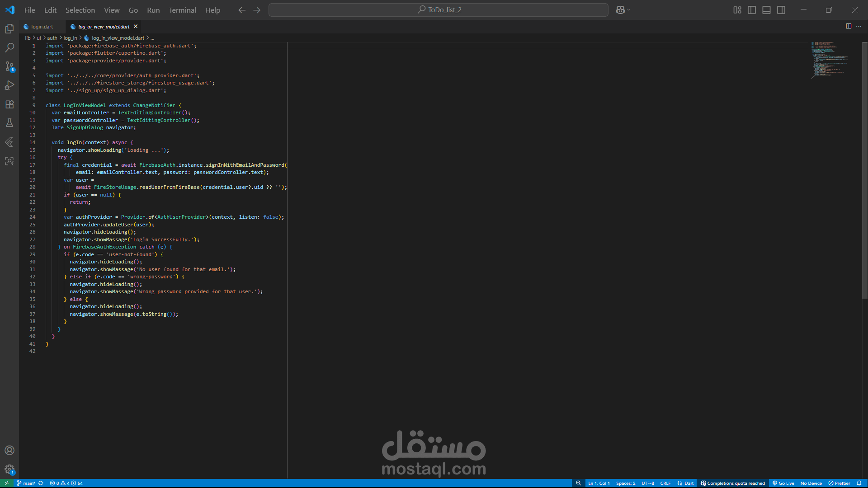
Task: Open the editor More Actions ellipsis menu
Action: (x=859, y=26)
